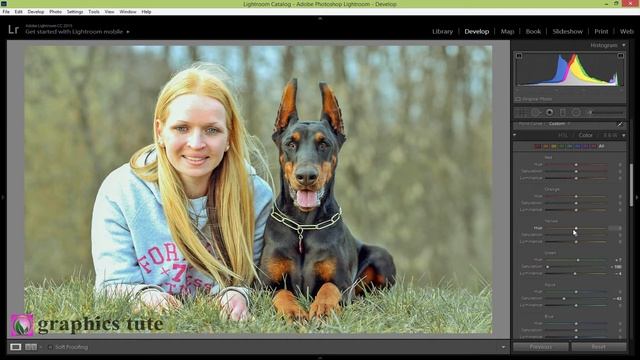Viewport: 640px width, 360px height.
Task: Select the red color swatch
Action: coord(538,146)
